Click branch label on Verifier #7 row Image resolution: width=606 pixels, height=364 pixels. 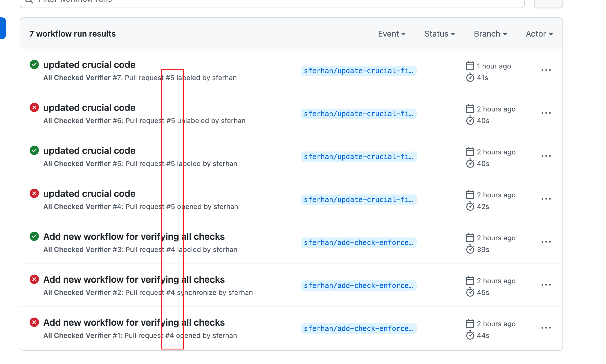tap(358, 71)
